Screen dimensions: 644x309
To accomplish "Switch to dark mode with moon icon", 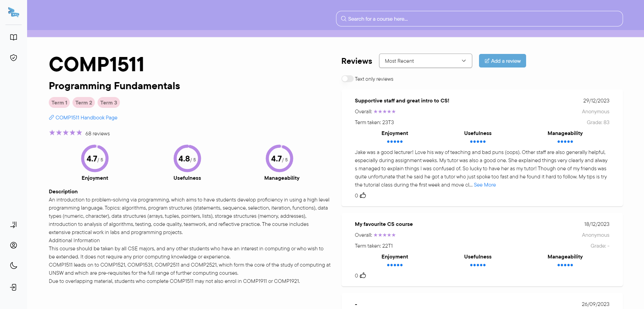I will (x=14, y=266).
